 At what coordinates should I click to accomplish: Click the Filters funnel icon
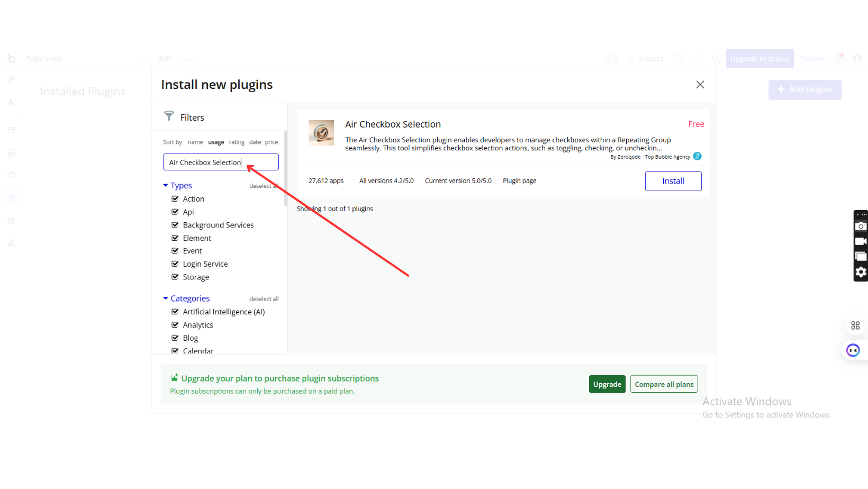pos(169,116)
